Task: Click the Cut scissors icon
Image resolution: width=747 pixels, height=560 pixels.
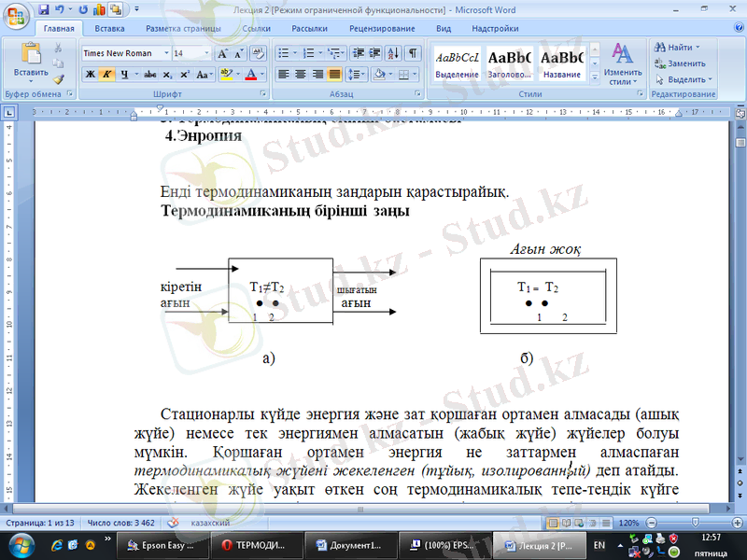Action: (x=59, y=49)
